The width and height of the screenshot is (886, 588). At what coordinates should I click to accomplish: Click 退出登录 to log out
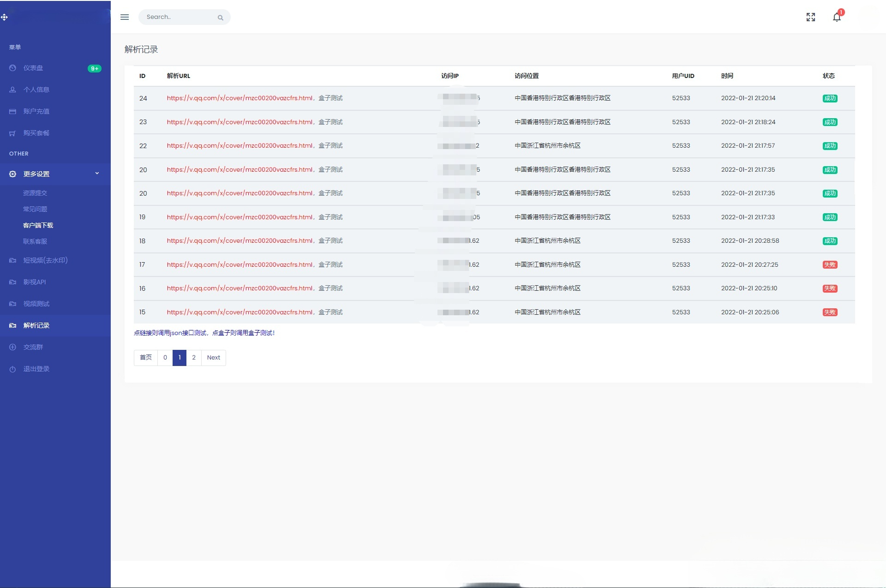coord(36,369)
